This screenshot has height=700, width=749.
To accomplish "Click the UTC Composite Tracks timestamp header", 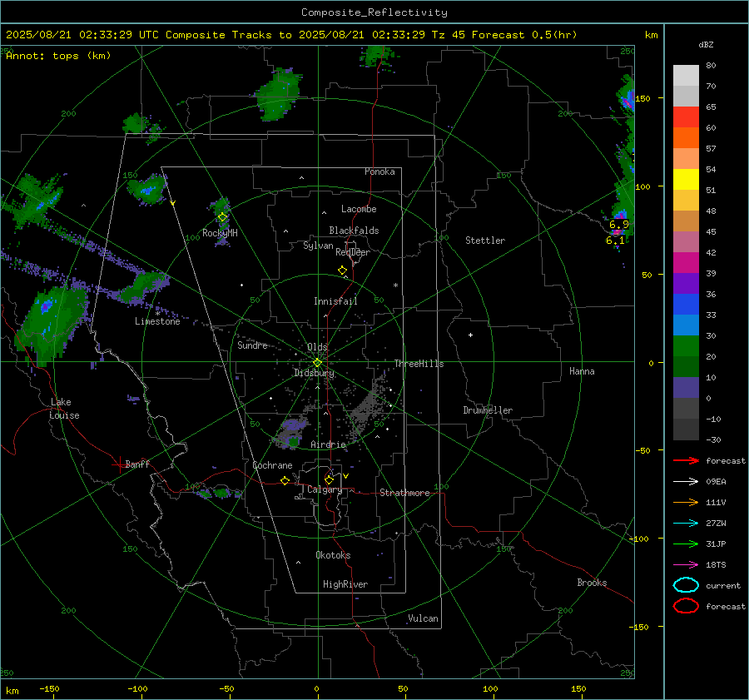I will [291, 35].
